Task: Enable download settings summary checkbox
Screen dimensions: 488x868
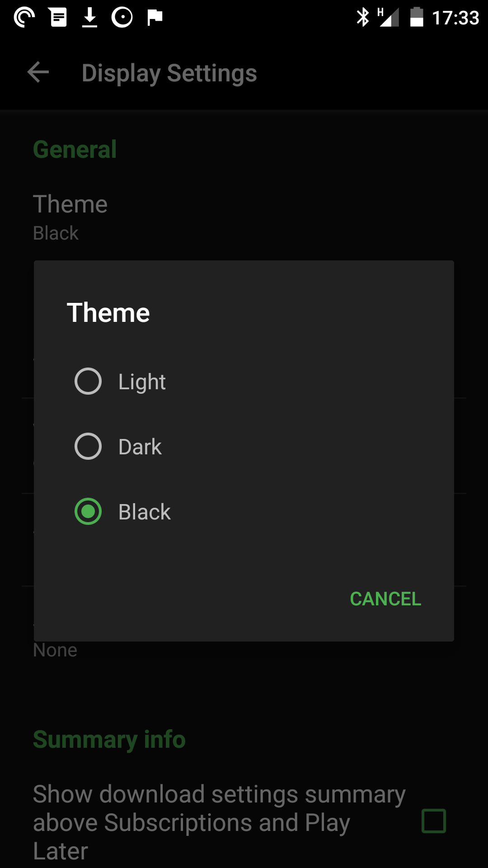Action: click(434, 821)
